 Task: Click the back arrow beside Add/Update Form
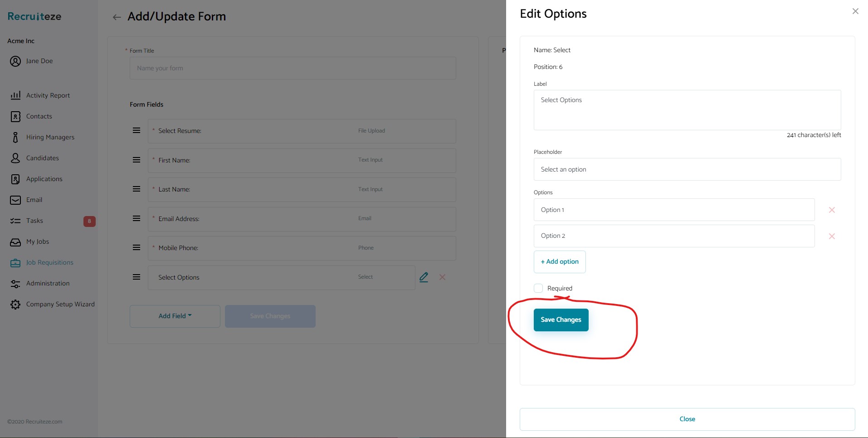pyautogui.click(x=117, y=17)
